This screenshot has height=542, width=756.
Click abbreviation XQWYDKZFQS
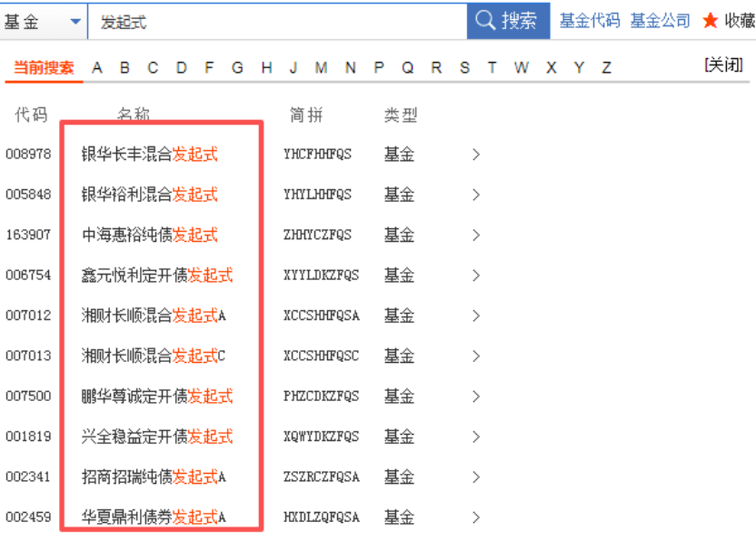point(321,436)
